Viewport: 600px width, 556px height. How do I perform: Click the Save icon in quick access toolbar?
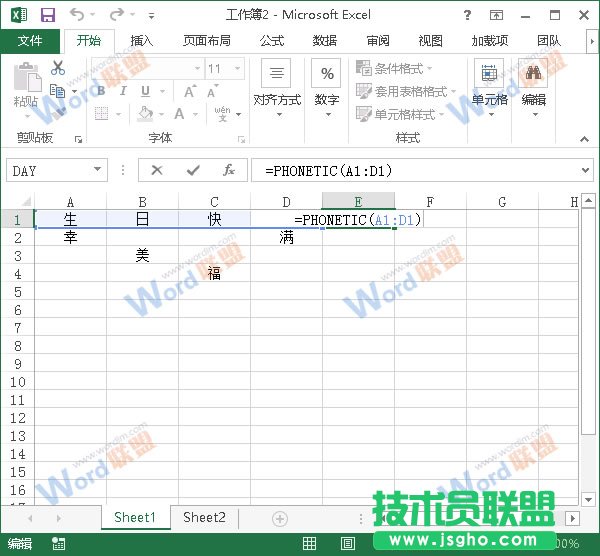pos(48,15)
